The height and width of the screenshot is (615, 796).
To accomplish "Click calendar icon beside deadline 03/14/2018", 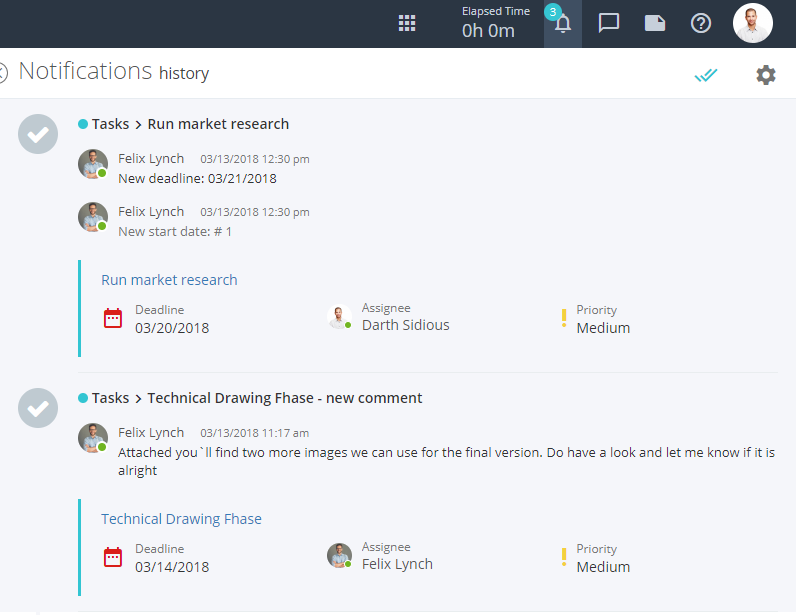I will point(113,557).
